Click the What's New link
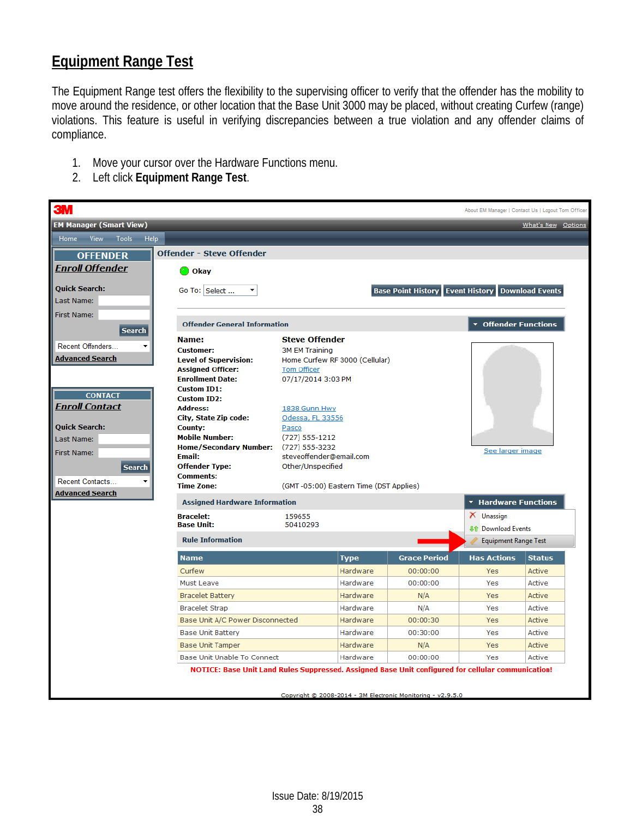This screenshot has width=636, height=840. coord(539,225)
